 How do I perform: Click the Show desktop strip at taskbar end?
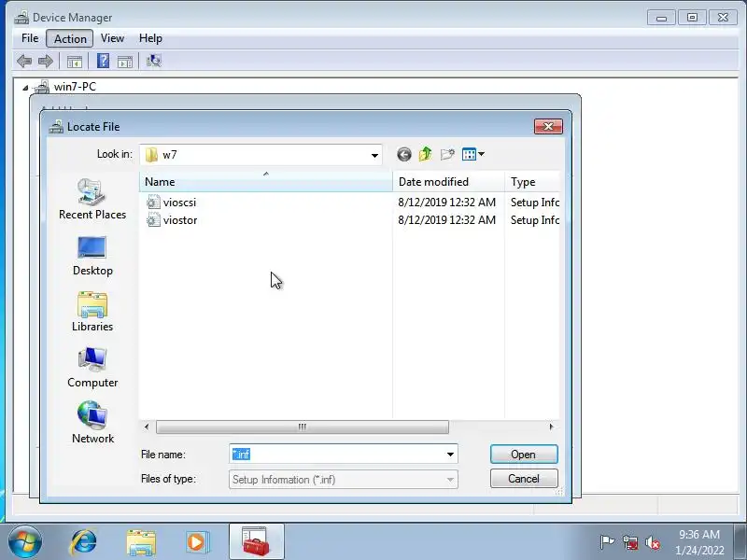tap(741, 541)
